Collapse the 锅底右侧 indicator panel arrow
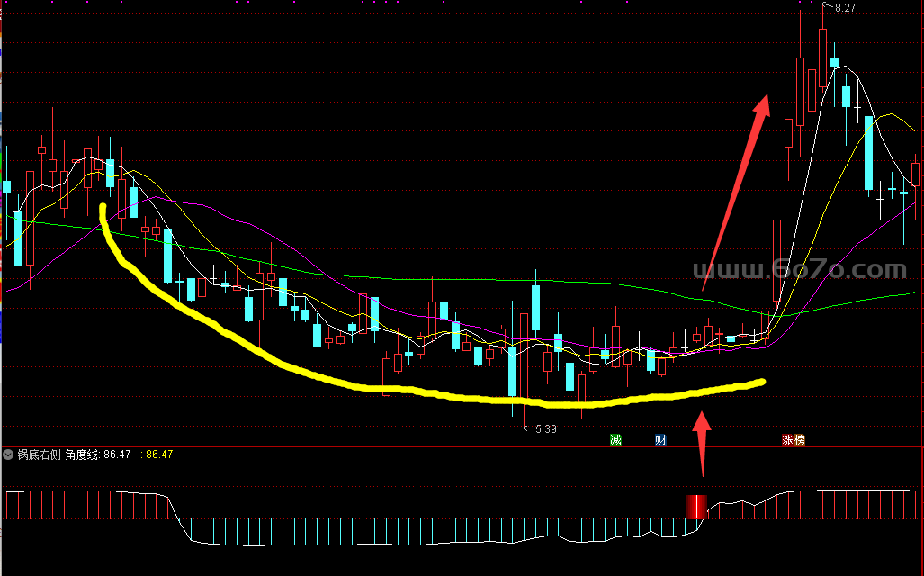The height and width of the screenshot is (576, 924). pyautogui.click(x=8, y=454)
